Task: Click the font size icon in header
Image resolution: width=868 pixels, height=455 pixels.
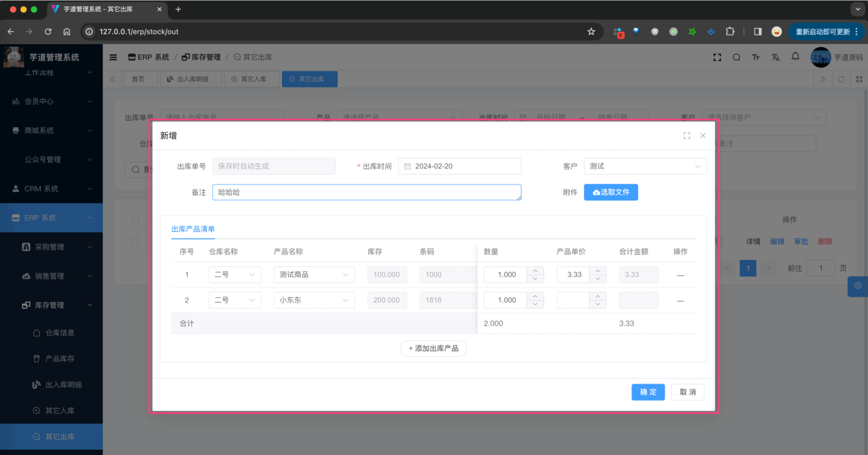Action: [755, 57]
